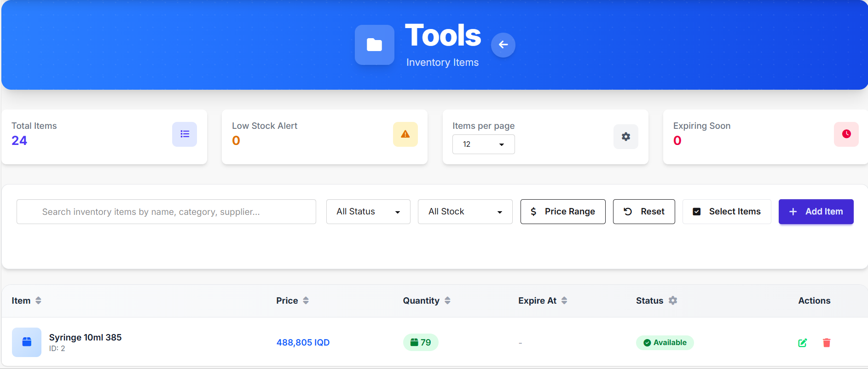Click the Expiring Soon clock icon
This screenshot has height=369, width=868.
click(x=846, y=134)
